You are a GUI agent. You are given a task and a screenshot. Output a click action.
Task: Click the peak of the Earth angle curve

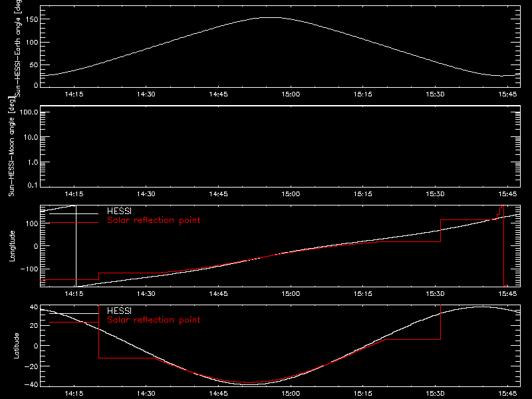pos(271,18)
